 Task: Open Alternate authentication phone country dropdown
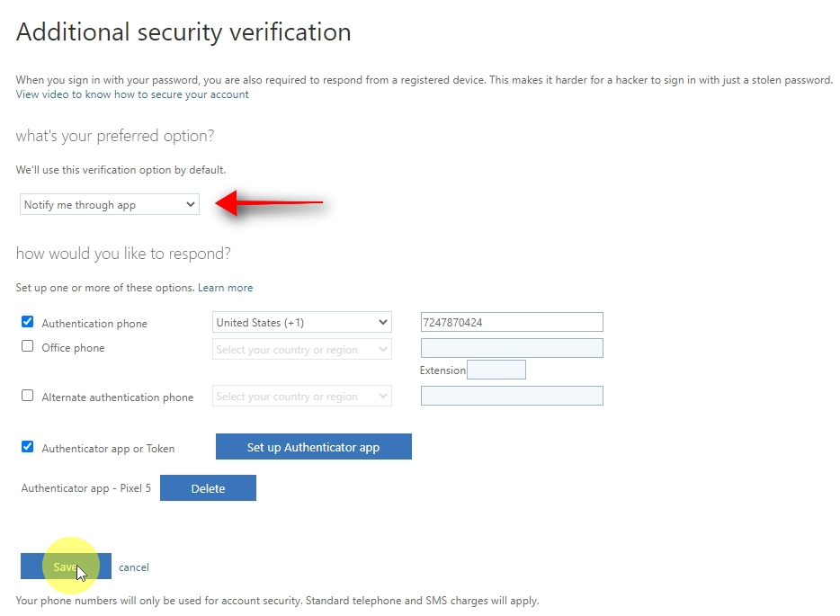302,396
